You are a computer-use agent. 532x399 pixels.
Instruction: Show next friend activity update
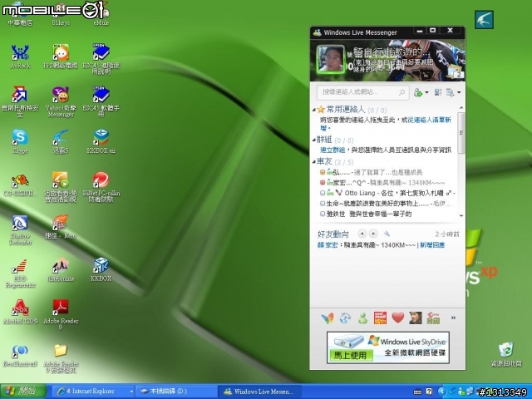[373, 234]
